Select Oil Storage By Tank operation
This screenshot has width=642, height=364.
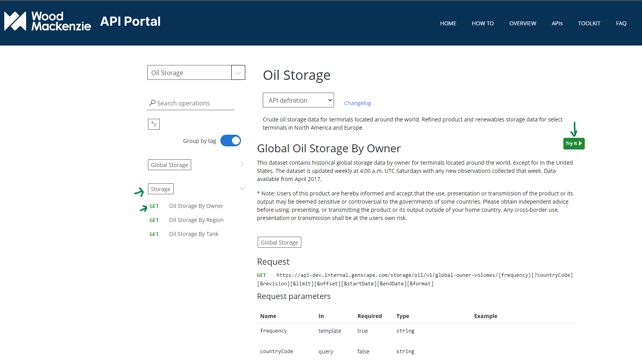click(x=193, y=234)
